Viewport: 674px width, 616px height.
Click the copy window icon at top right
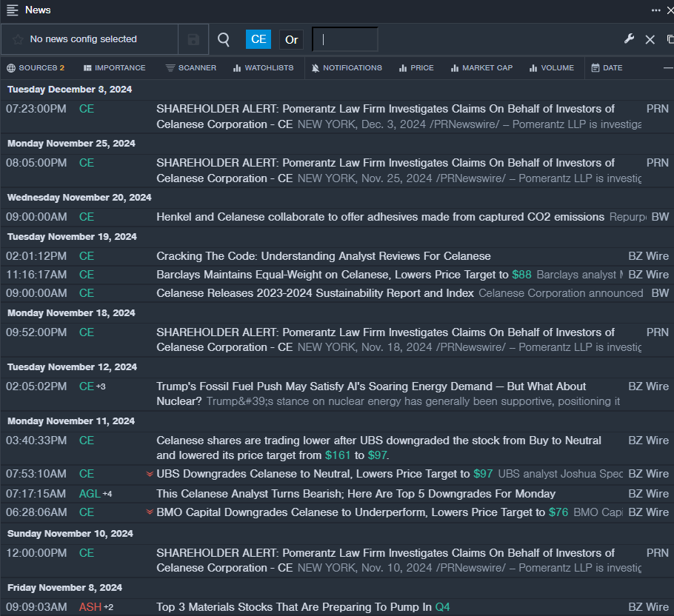point(670,40)
